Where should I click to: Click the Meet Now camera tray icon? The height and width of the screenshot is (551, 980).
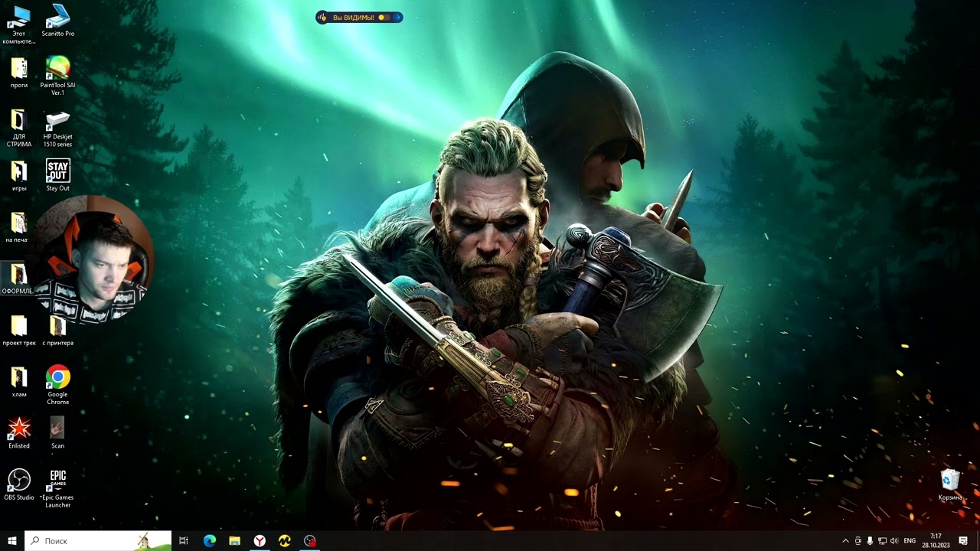(x=857, y=541)
